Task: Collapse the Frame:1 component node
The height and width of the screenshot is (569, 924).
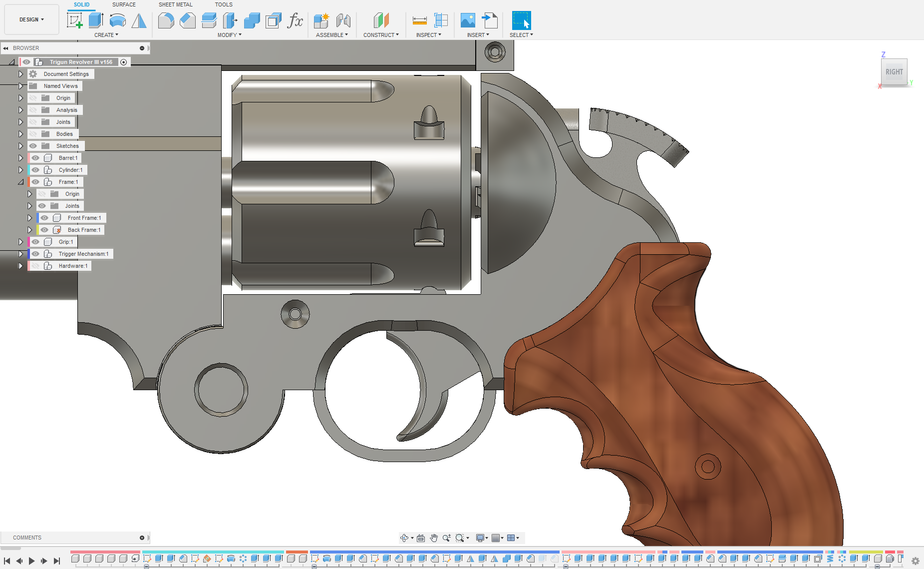Action: coord(20,182)
